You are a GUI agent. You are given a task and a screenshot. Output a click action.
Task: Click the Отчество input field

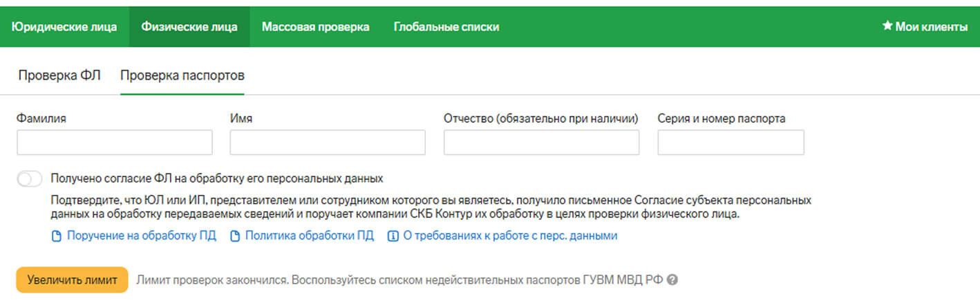(x=541, y=143)
